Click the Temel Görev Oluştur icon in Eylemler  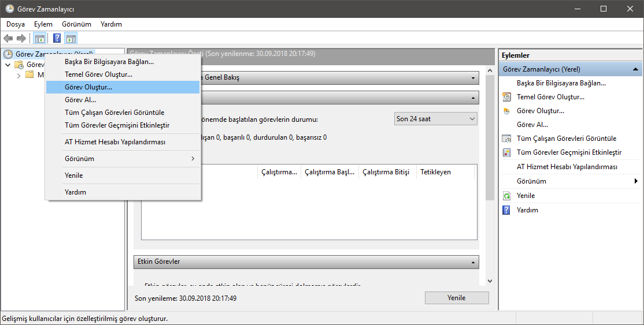click(x=507, y=97)
